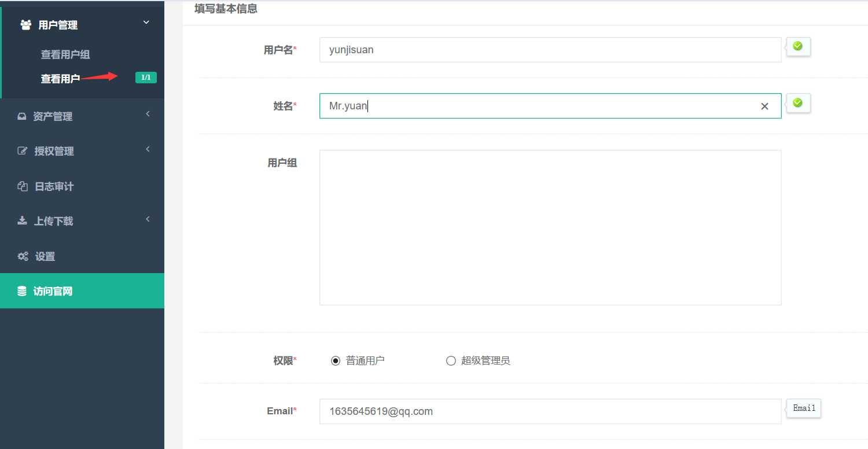Click the Email input field
This screenshot has width=868, height=449.
click(x=550, y=411)
